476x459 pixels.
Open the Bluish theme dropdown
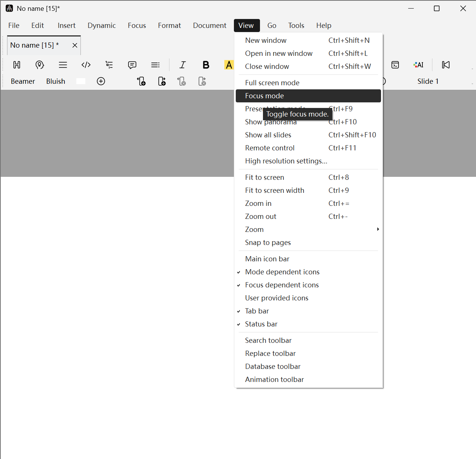click(x=55, y=81)
